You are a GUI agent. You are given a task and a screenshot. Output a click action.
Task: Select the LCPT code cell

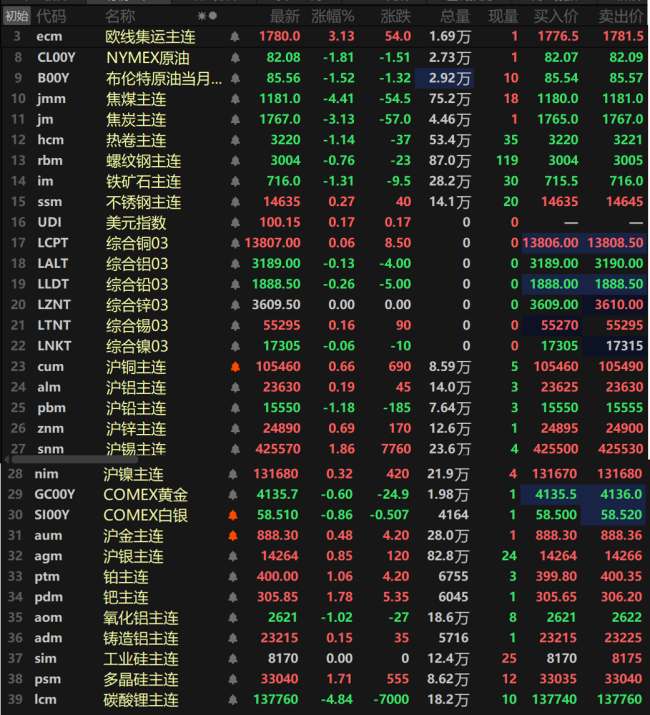(53, 243)
